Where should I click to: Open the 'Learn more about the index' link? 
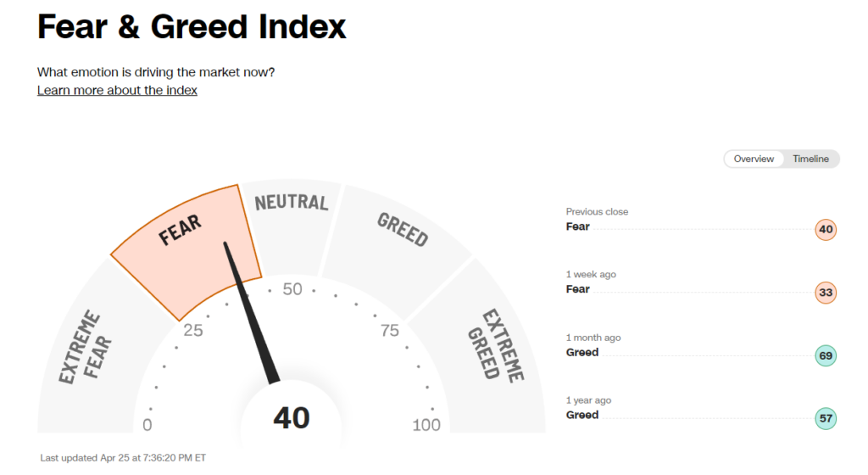tap(117, 90)
